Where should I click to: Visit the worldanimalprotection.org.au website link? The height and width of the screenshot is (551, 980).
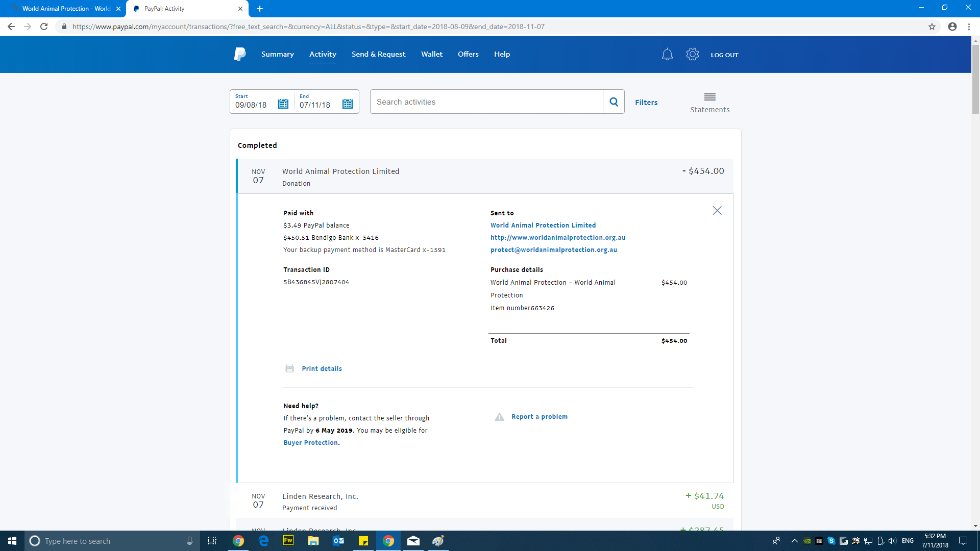click(558, 237)
